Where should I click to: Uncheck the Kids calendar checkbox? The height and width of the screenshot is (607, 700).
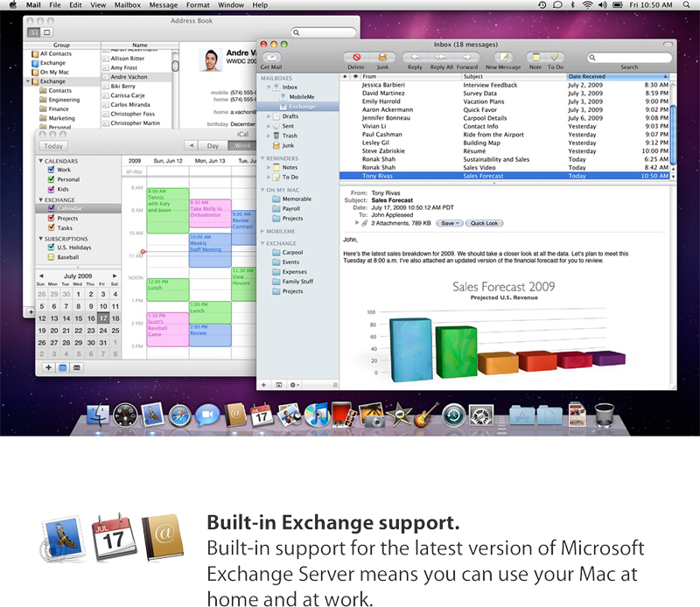coord(51,189)
